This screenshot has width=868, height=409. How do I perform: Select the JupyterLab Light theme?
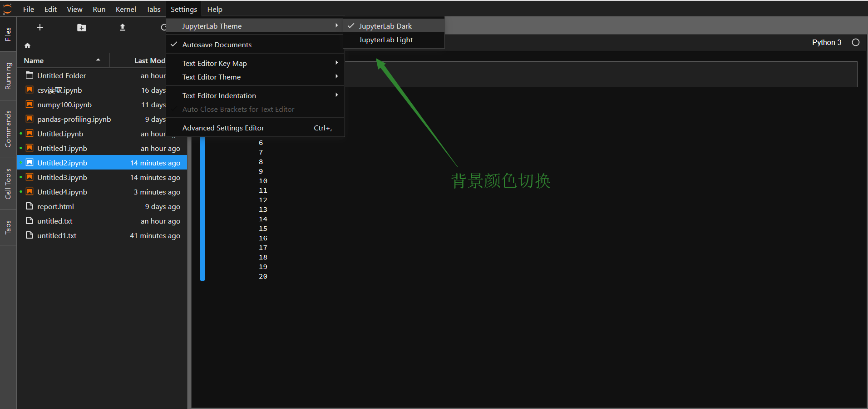tap(394, 40)
